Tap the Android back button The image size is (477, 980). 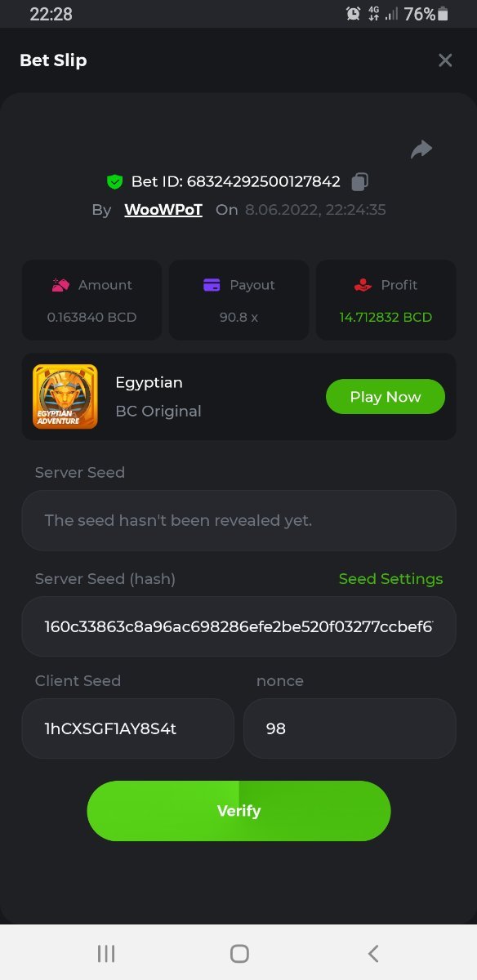point(373,953)
